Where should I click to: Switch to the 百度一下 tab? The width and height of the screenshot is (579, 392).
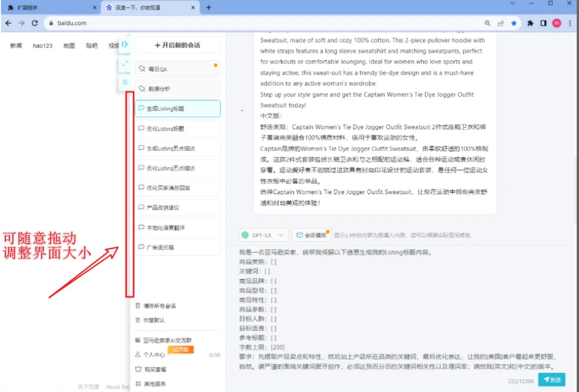(x=151, y=7)
